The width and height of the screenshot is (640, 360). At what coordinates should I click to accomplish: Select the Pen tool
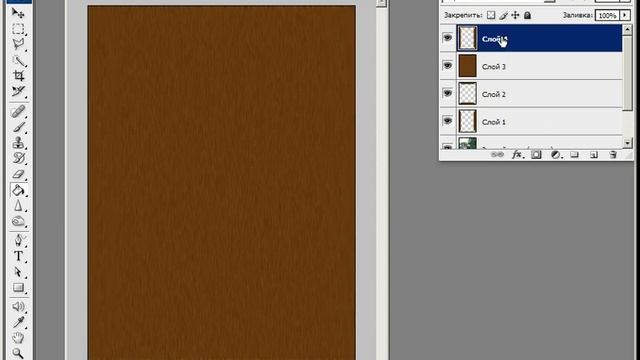[x=18, y=240]
